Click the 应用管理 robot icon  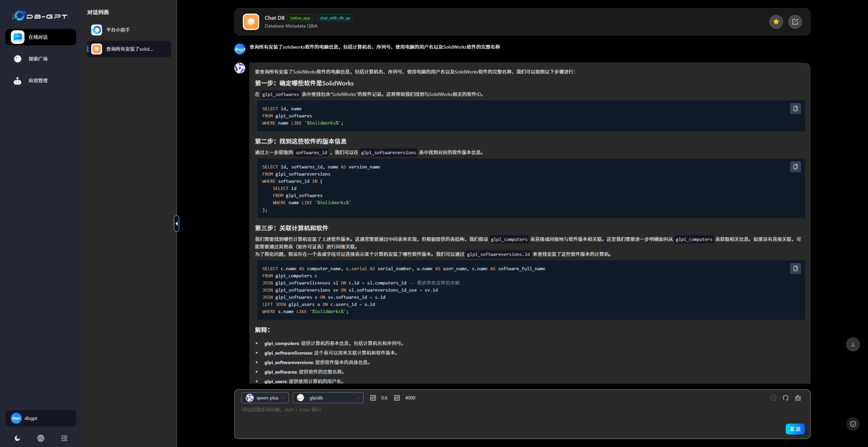pos(18,81)
